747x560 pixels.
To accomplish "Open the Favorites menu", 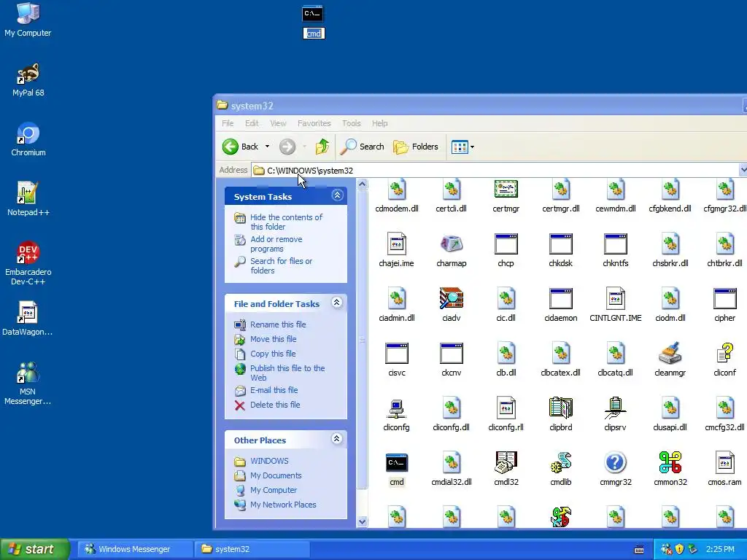I will coord(314,123).
